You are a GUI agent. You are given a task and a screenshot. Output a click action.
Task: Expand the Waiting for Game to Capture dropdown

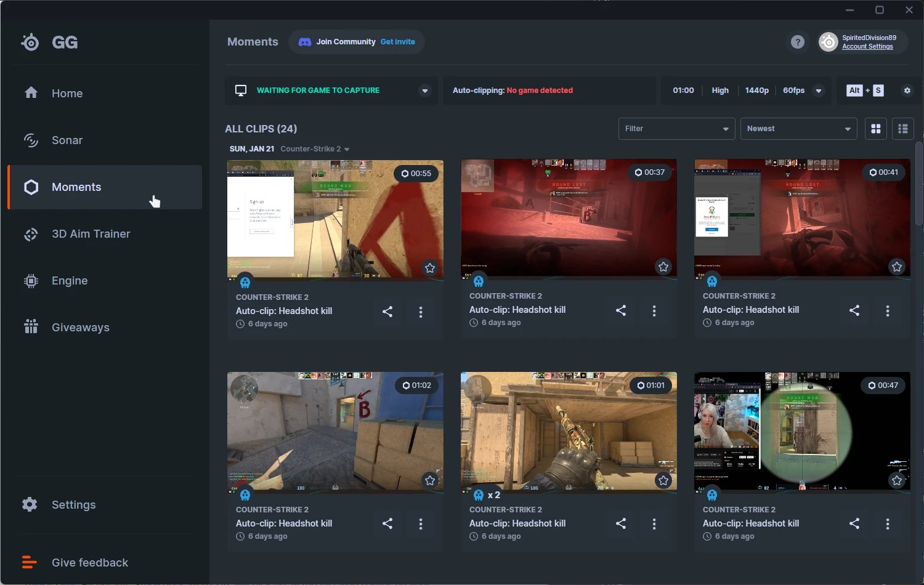coord(425,91)
